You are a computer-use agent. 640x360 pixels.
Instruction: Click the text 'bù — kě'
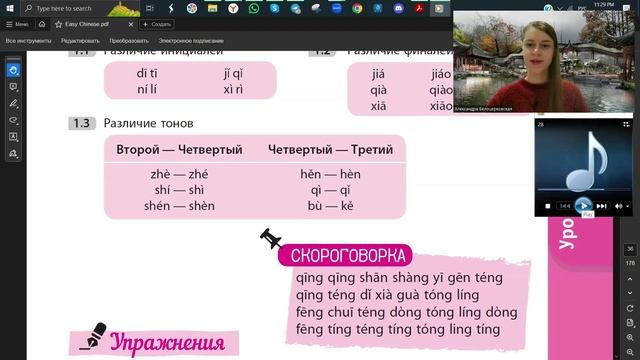[x=330, y=206]
